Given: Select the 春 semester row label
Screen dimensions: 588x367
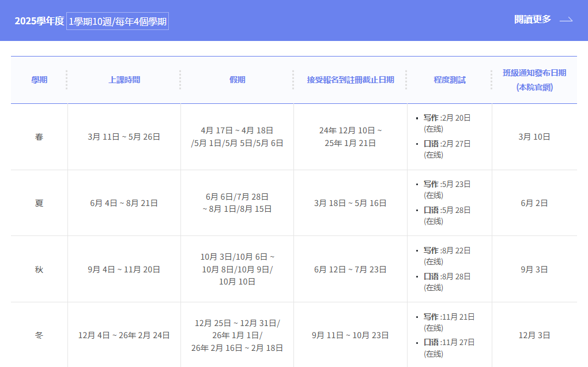Looking at the screenshot, I should 39,137.
